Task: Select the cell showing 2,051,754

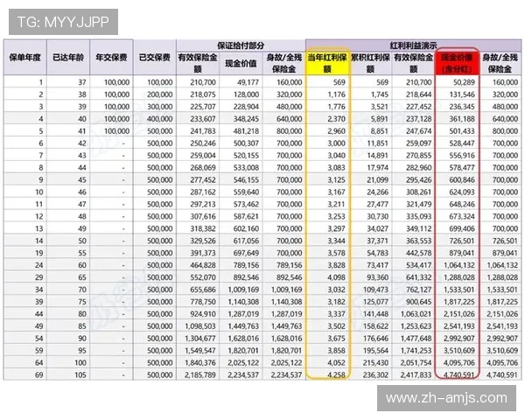Action: click(x=414, y=363)
